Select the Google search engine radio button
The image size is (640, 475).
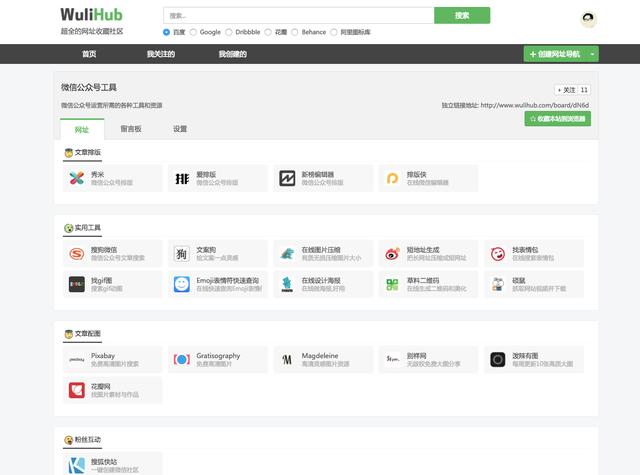[x=193, y=32]
